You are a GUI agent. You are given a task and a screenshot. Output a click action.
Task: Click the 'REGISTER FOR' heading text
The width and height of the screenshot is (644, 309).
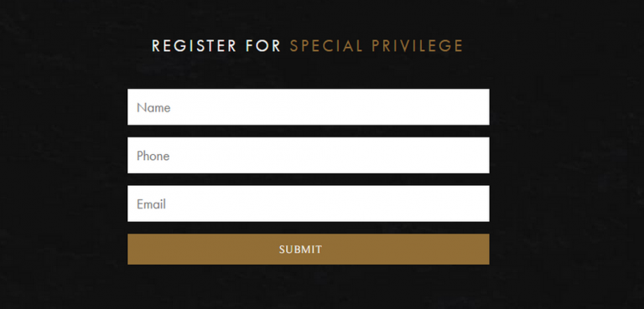(216, 46)
